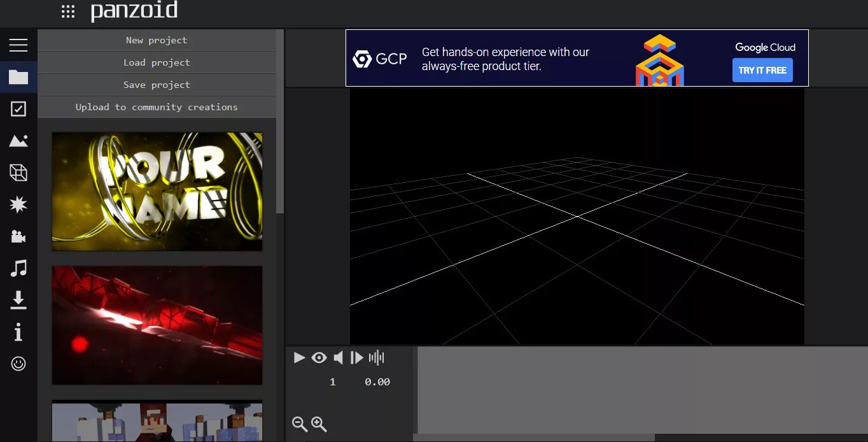Click Upload to community creations

click(x=157, y=107)
